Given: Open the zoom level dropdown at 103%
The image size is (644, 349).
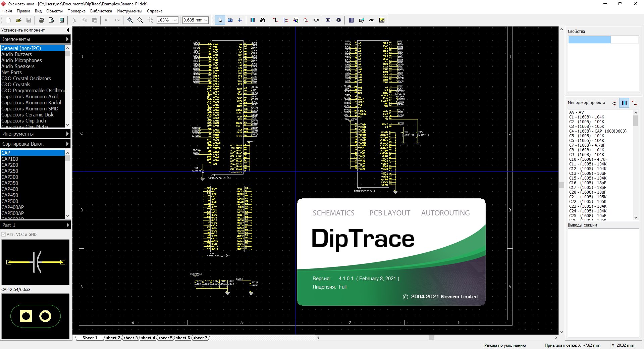Looking at the screenshot, I should pyautogui.click(x=175, y=20).
